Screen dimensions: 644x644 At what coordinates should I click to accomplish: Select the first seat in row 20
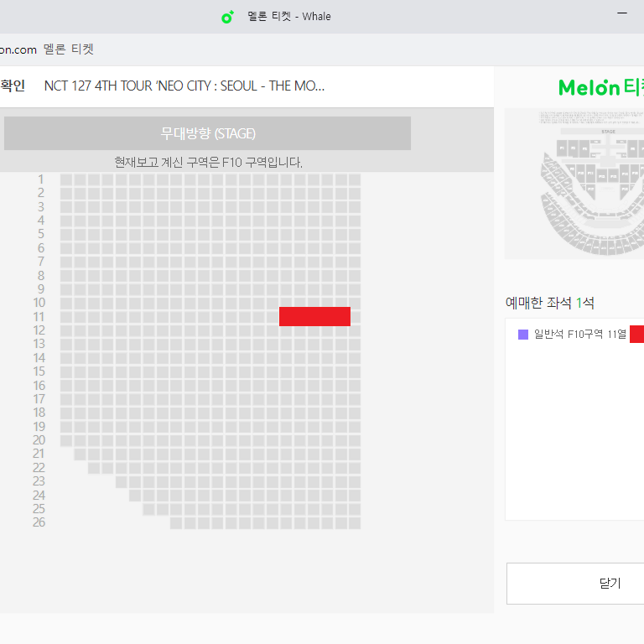[x=66, y=441]
